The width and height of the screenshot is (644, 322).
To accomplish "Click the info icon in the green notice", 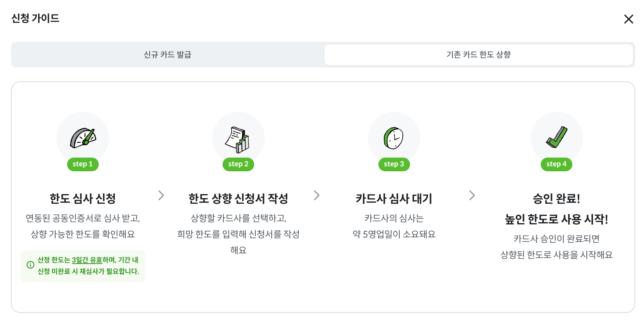I will [30, 265].
